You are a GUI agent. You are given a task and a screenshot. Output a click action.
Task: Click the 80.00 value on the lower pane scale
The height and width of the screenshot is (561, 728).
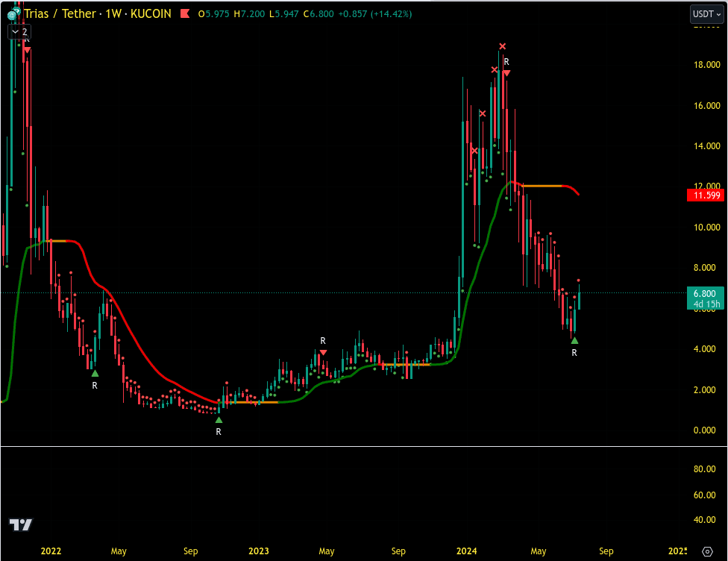coord(704,469)
